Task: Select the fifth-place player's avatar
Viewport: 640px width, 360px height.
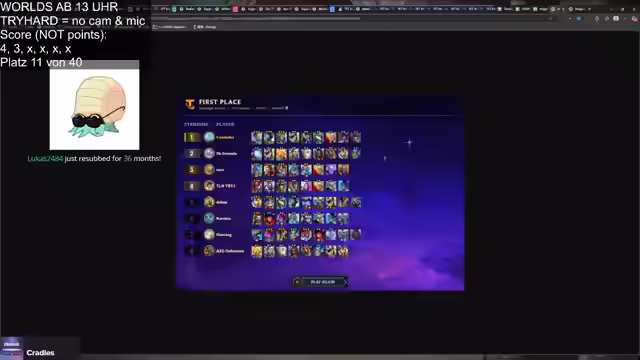Action: pyautogui.click(x=209, y=202)
